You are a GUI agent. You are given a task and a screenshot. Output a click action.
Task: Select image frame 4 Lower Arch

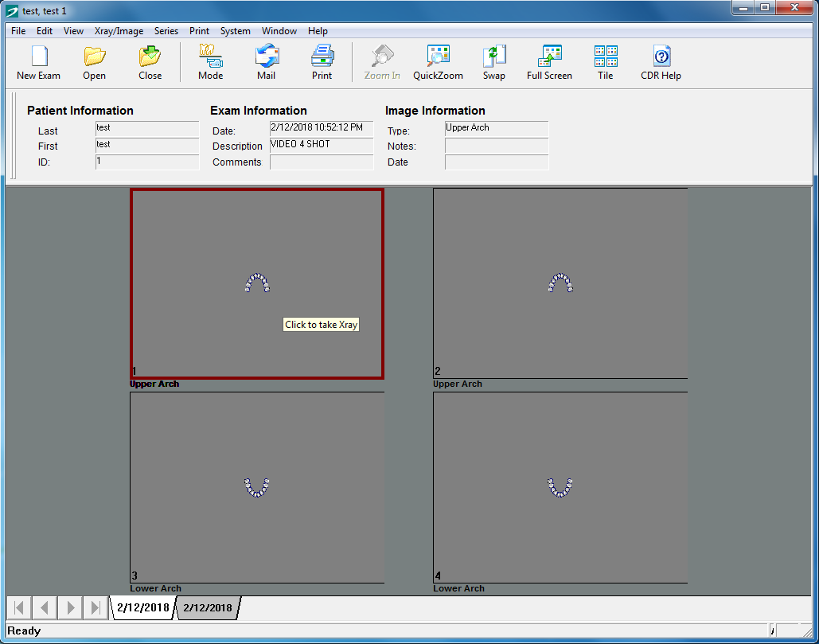tap(560, 488)
